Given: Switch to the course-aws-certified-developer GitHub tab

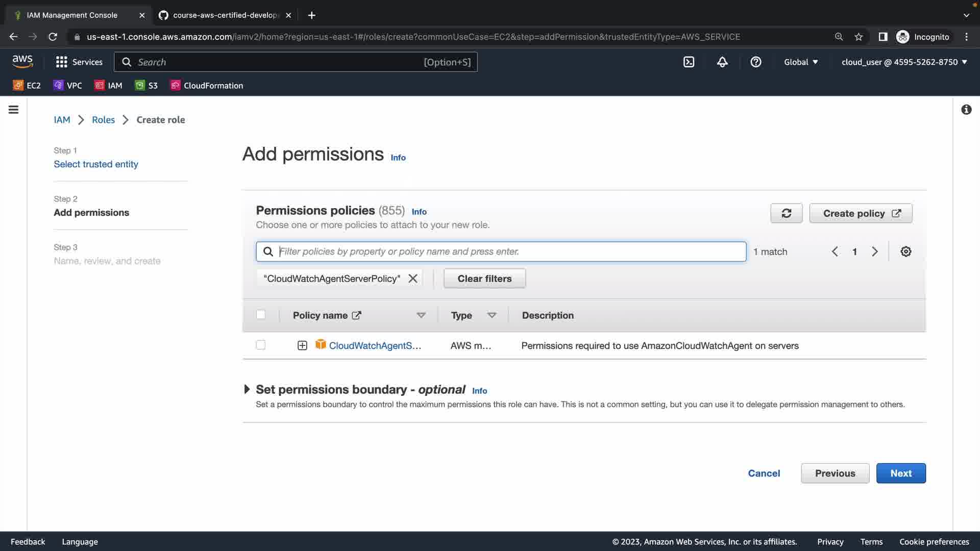Looking at the screenshot, I should 225,15.
